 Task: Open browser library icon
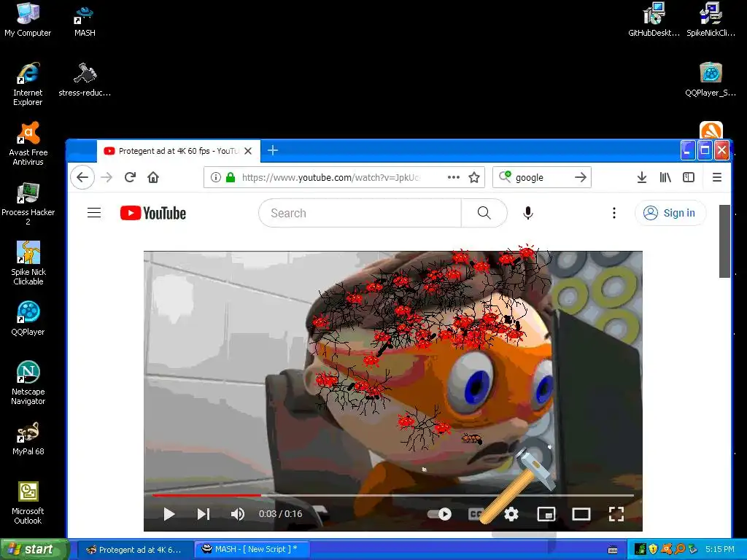(x=665, y=178)
